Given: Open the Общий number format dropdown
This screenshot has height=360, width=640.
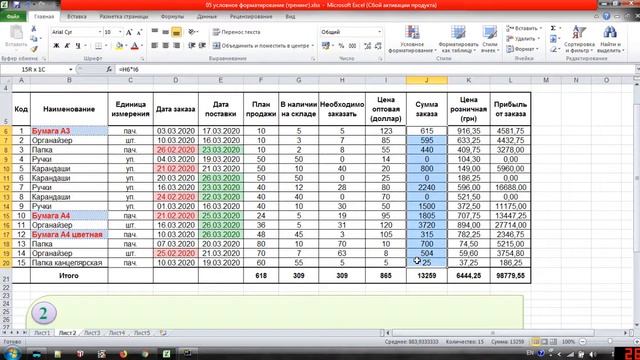Looking at the screenshot, I should pos(379,32).
